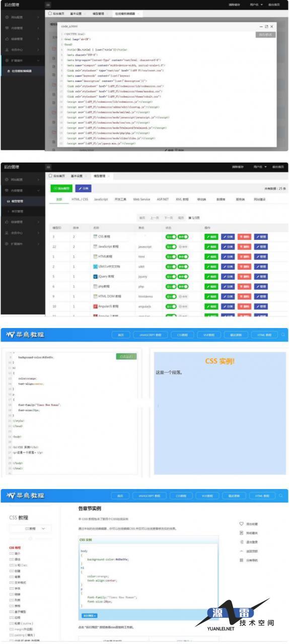Expand 会员中心 in model list screenshot sidebar

click(23, 232)
